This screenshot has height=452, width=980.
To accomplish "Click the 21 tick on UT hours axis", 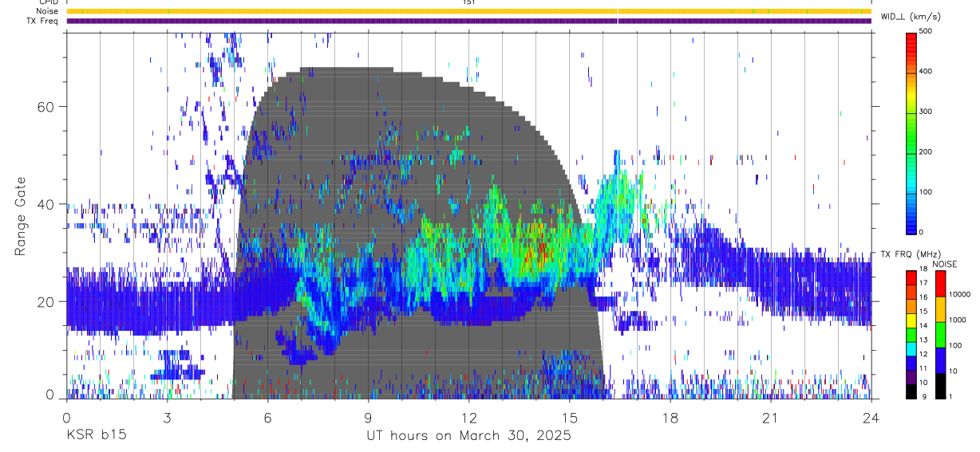I will point(771,417).
